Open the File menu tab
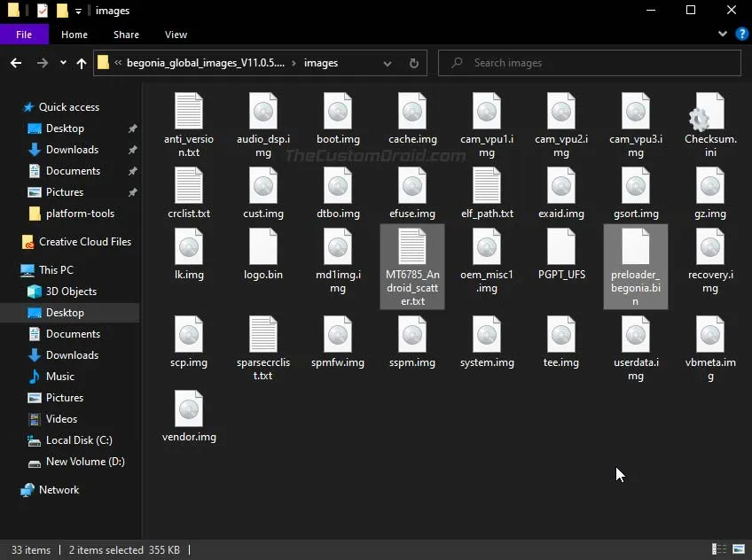Screen dimensions: 752x560 click(24, 35)
